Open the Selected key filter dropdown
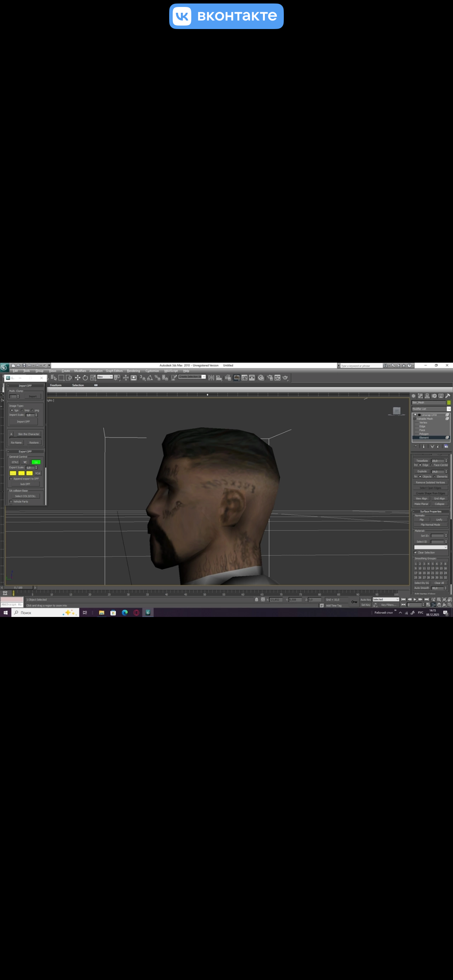Image resolution: width=453 pixels, height=980 pixels. [x=386, y=600]
